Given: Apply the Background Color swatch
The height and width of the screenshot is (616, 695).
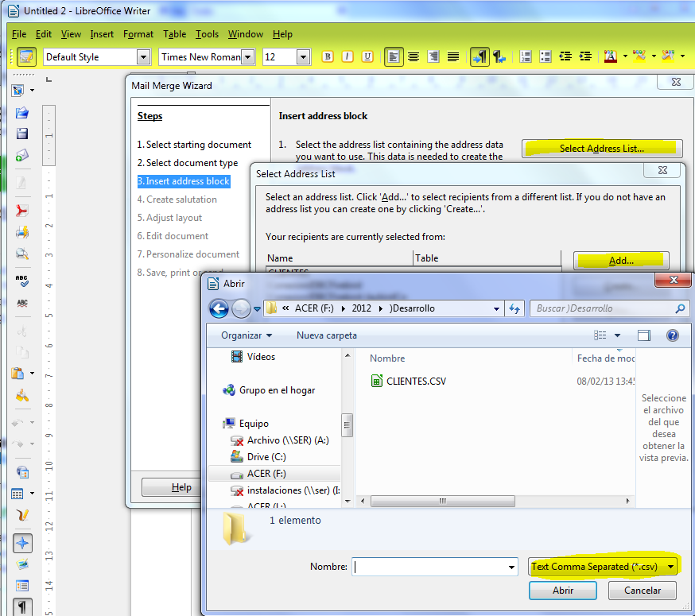Looking at the screenshot, I should point(668,56).
